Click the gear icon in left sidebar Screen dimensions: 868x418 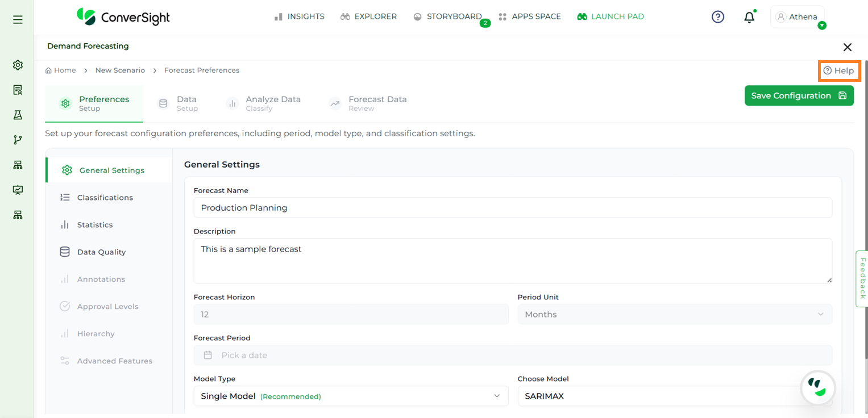click(x=18, y=65)
